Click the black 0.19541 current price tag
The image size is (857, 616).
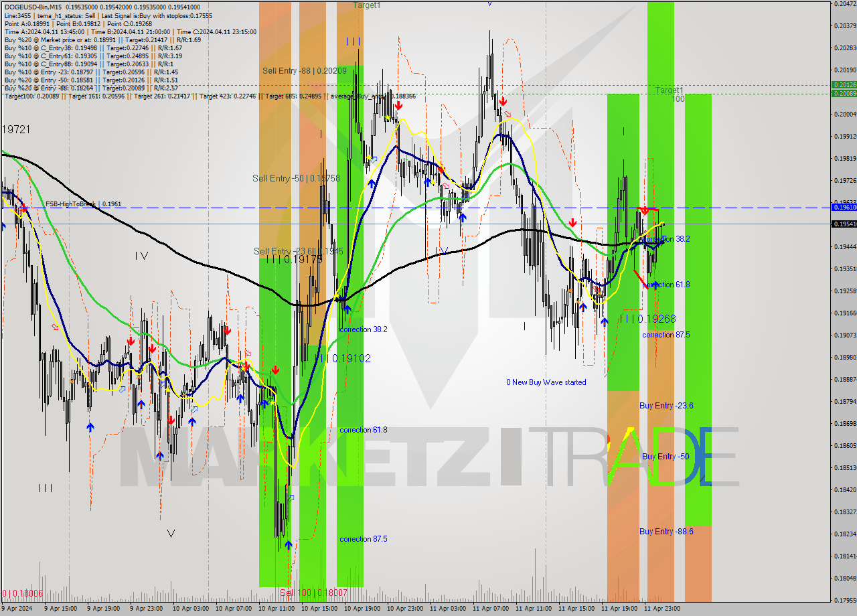[x=844, y=224]
